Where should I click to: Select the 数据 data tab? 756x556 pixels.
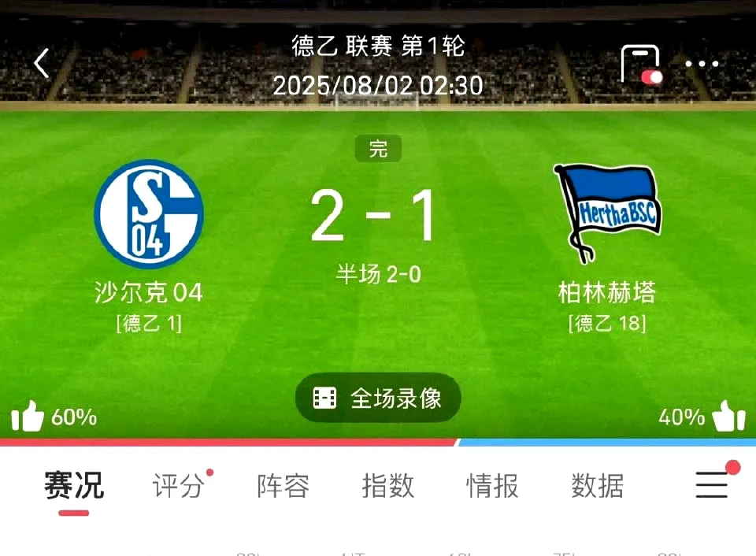[598, 485]
